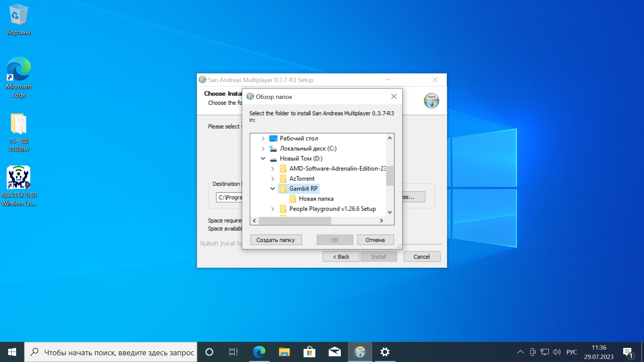Click the Обзор папок dialog title icon
This screenshot has height=362, width=644.
(x=250, y=97)
